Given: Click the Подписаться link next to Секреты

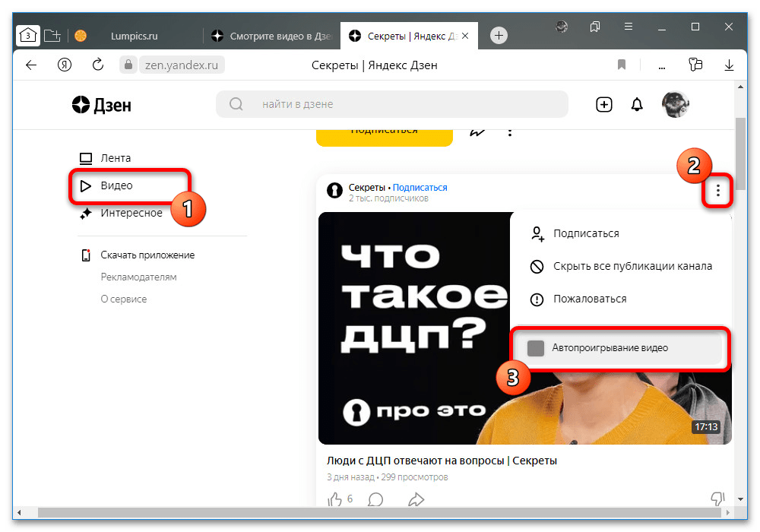Looking at the screenshot, I should pos(420,188).
